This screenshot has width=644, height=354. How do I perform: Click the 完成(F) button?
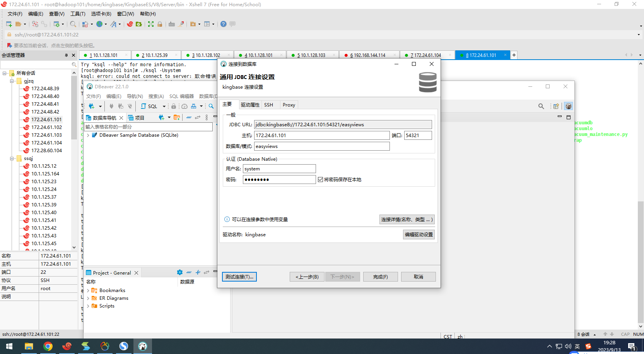click(380, 277)
